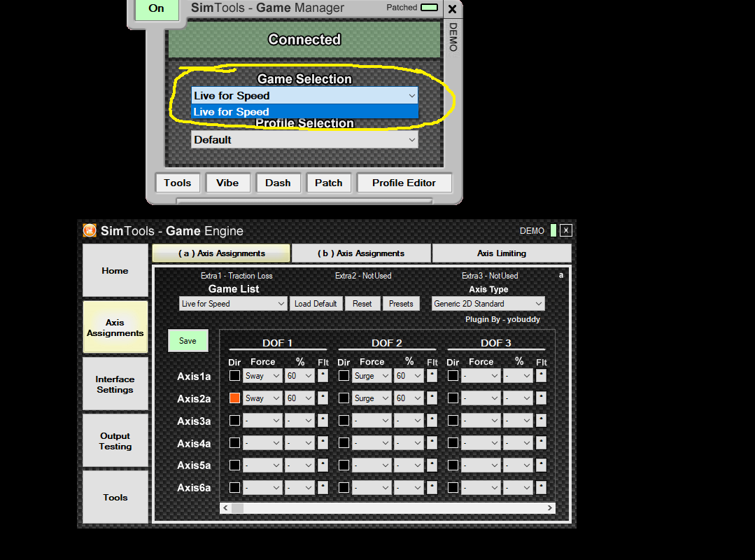Switch to ( b ) Axis Assignments tab
Image resolution: width=755 pixels, height=560 pixels.
pyautogui.click(x=361, y=253)
